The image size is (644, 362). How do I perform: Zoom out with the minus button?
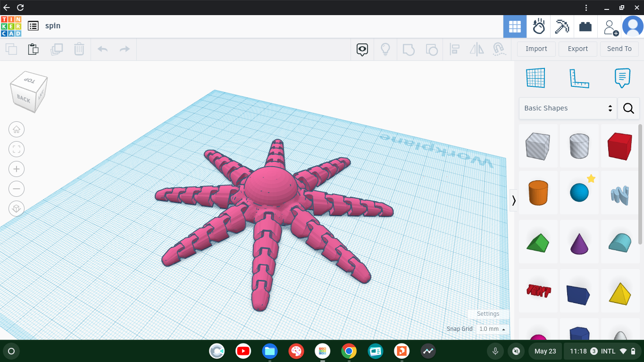[x=17, y=189]
